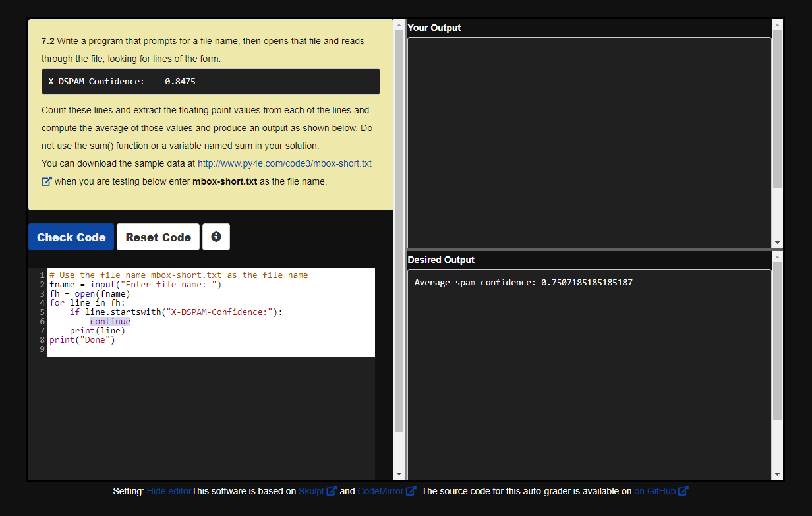Screen dimensions: 812x516
Task: Click scroll-down arrow of Your Output scrollbar
Action: click(777, 243)
